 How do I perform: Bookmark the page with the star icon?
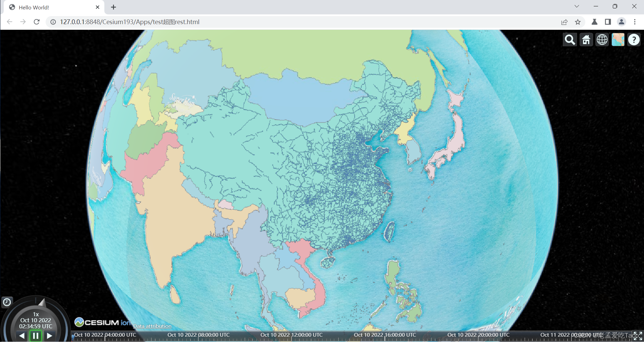point(578,22)
